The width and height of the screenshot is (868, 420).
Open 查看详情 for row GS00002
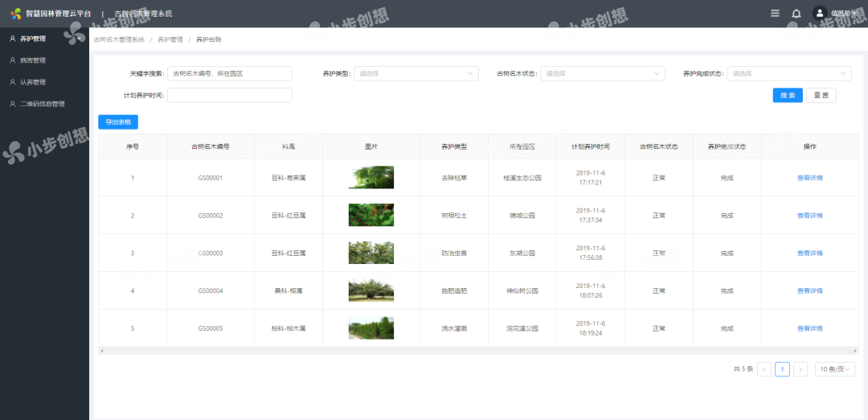coord(810,216)
